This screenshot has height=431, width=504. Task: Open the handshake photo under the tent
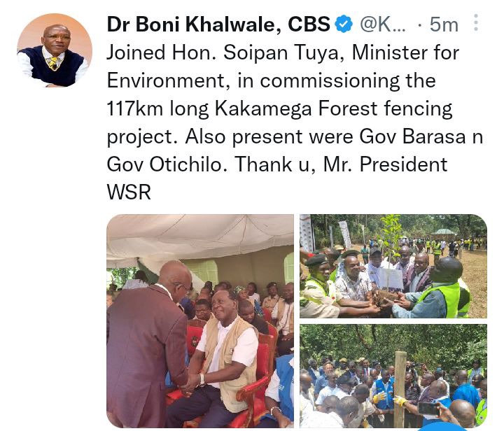point(200,321)
